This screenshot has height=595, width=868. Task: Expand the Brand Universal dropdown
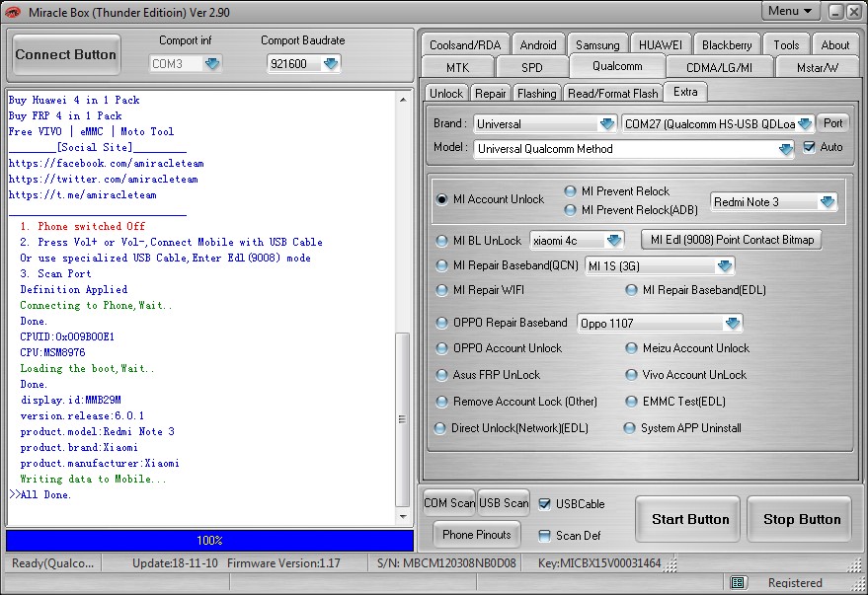[606, 124]
